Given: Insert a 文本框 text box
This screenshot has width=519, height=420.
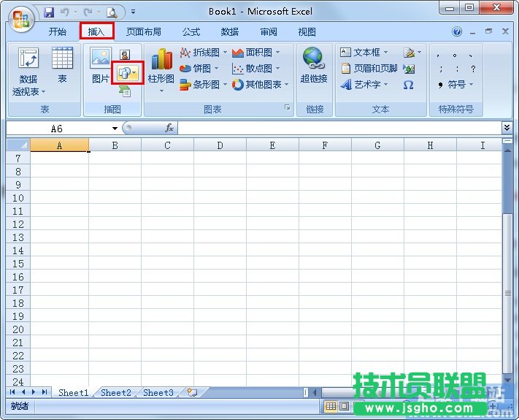Looking at the screenshot, I should click(364, 52).
